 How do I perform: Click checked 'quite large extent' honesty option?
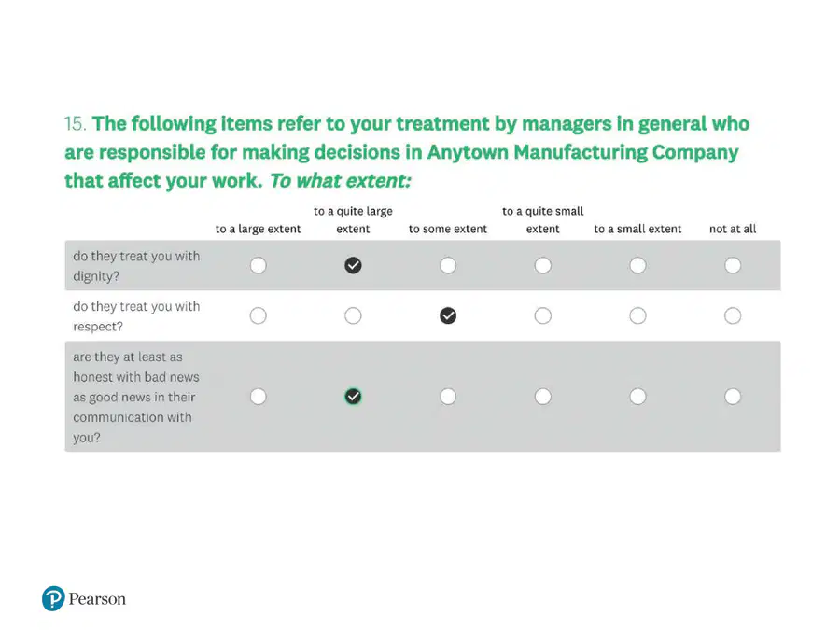click(353, 397)
